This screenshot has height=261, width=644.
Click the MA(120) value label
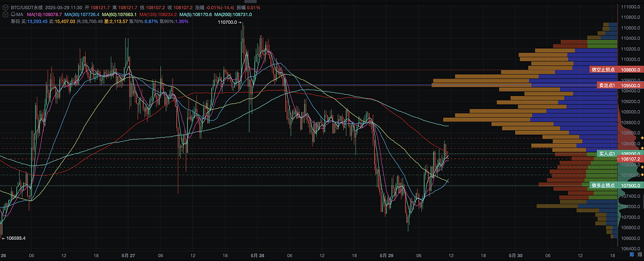tap(158, 14)
